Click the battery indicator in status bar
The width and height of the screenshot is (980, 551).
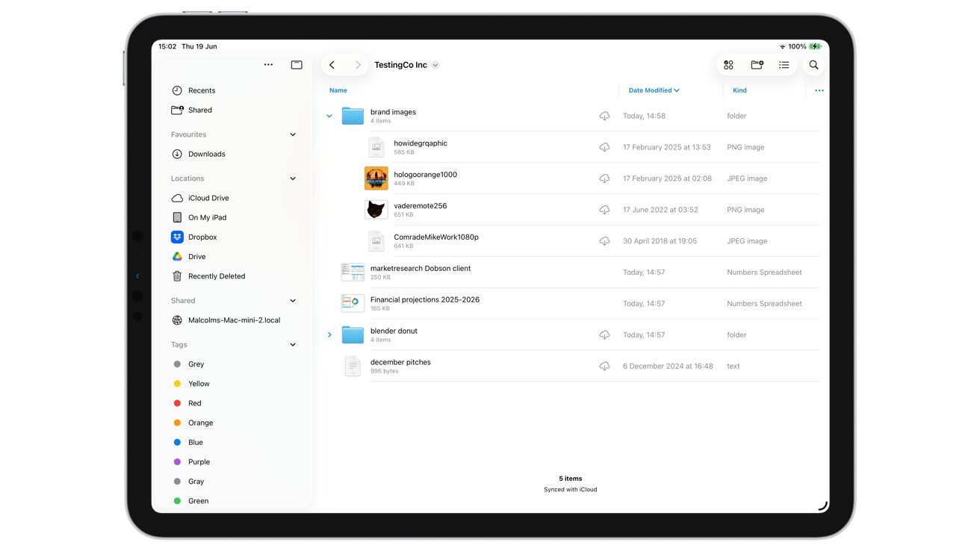pos(815,46)
